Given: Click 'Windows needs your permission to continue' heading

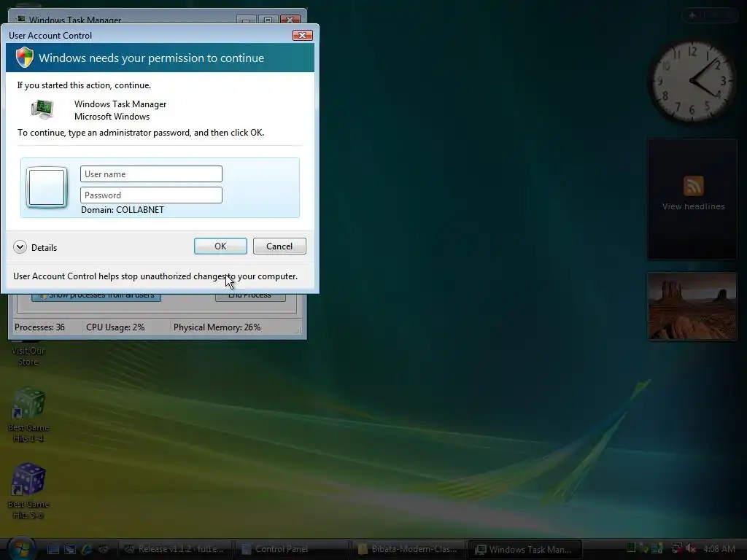Looking at the screenshot, I should pos(151,58).
